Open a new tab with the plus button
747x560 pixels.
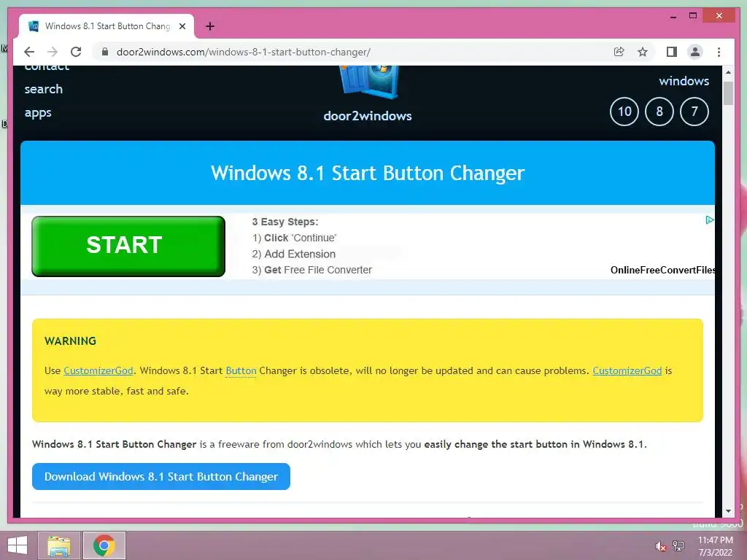click(210, 26)
